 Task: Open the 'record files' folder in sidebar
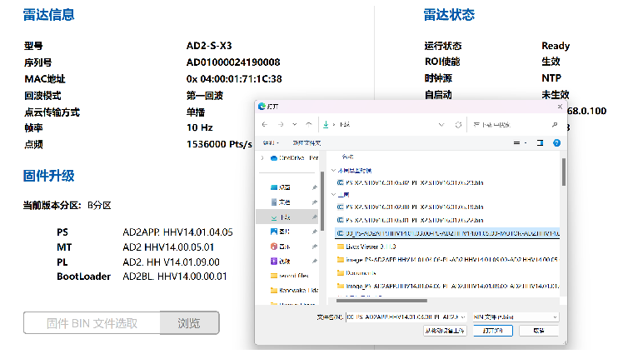(x=289, y=276)
